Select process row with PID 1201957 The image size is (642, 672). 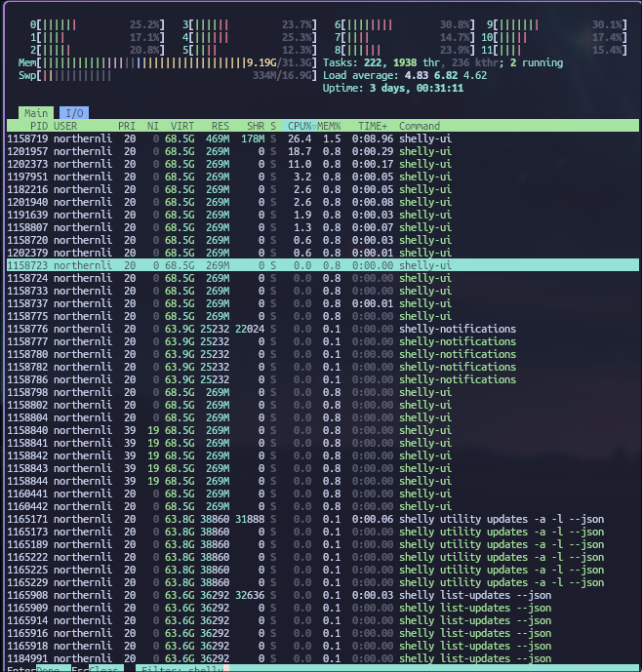tap(323, 151)
